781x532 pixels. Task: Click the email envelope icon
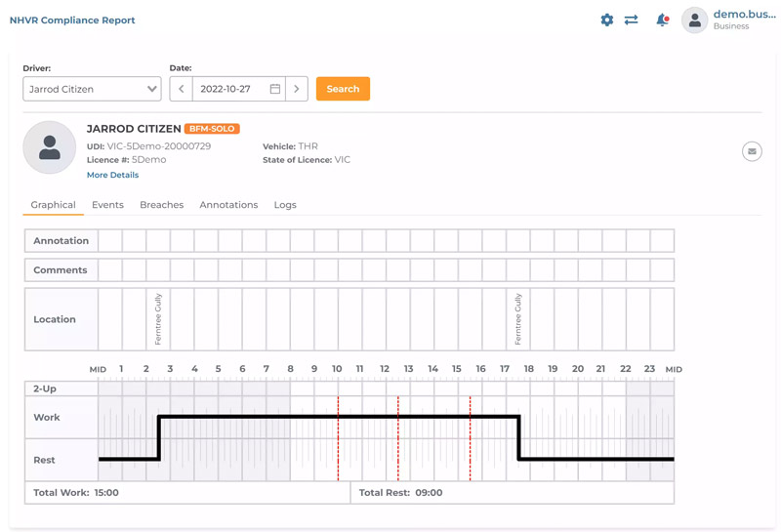click(x=752, y=151)
